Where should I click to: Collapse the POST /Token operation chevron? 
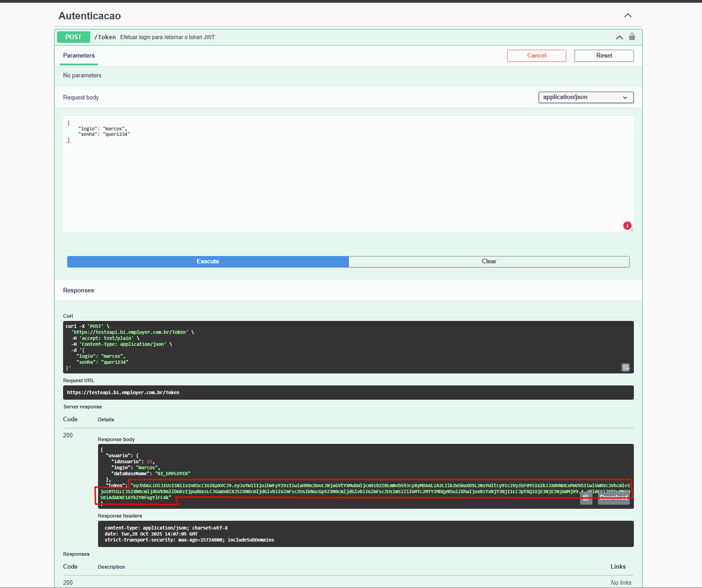[620, 37]
